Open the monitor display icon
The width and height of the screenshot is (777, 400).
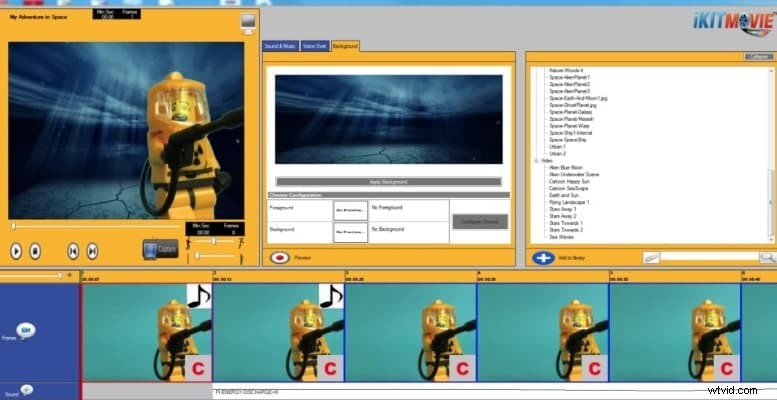click(248, 24)
